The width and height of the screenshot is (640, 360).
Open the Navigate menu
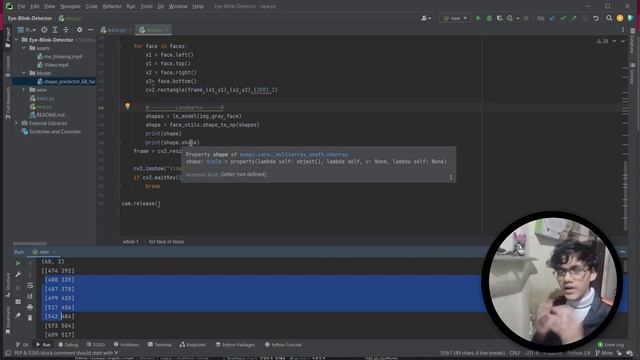70,7
